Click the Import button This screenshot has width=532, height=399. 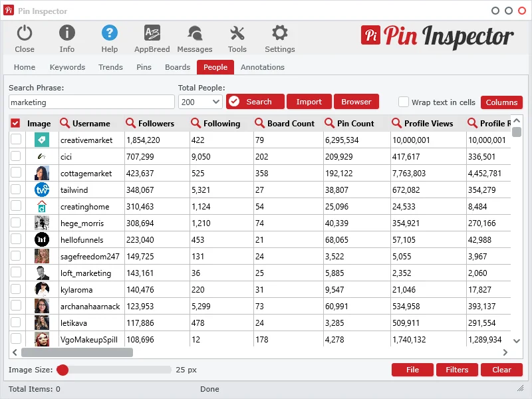(309, 102)
